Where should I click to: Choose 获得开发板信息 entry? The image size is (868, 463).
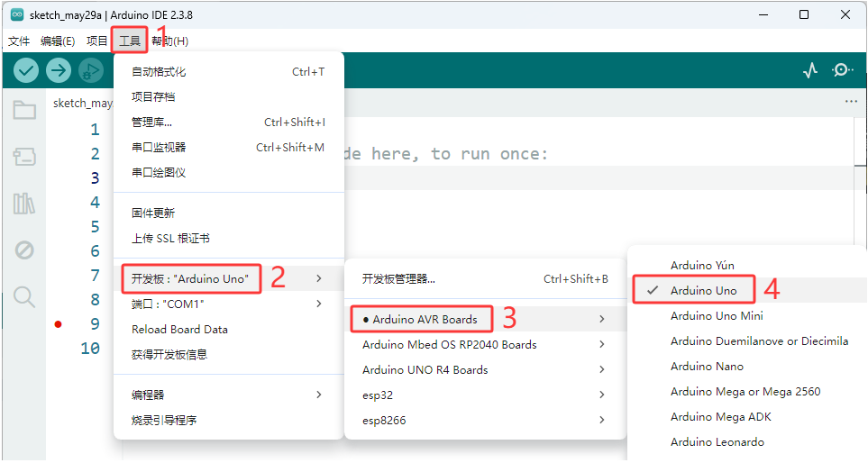point(229,355)
